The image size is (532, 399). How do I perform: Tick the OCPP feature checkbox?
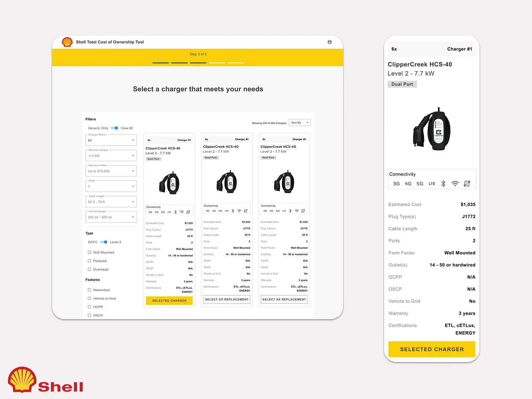point(89,307)
